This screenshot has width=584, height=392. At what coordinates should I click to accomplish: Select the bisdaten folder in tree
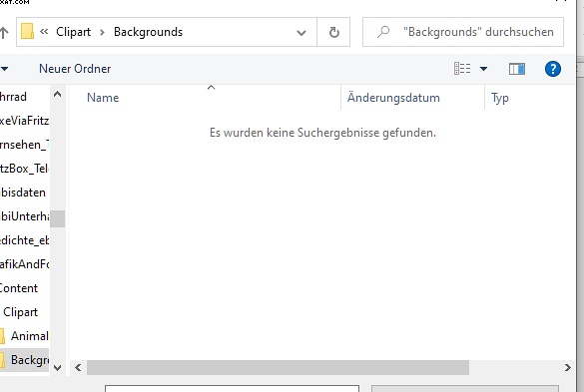(23, 193)
